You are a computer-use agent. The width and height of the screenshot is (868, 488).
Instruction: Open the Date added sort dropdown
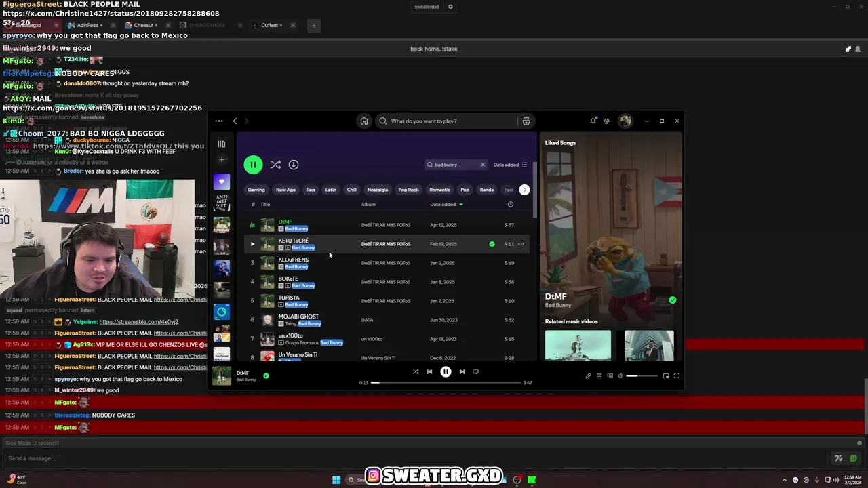coord(510,165)
